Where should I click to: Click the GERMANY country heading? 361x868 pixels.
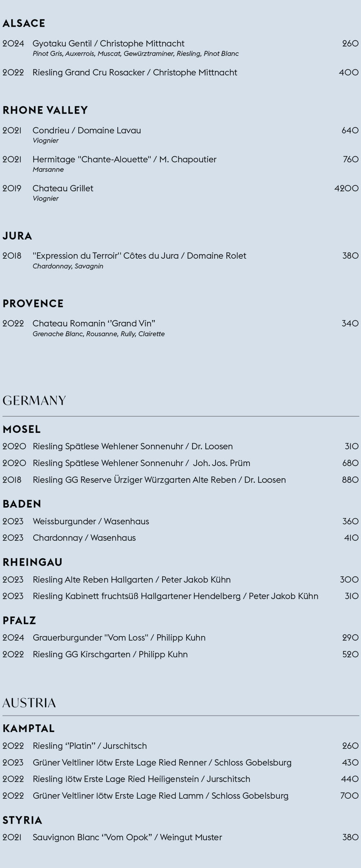click(x=34, y=400)
